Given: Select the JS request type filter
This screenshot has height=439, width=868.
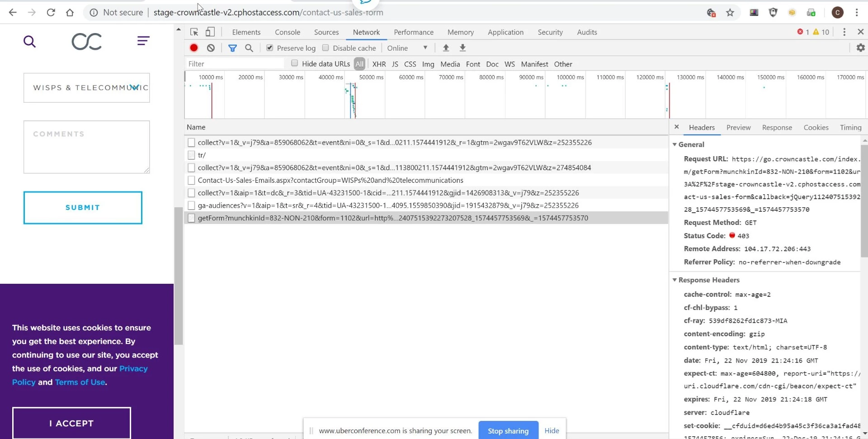Looking at the screenshot, I should [x=395, y=64].
